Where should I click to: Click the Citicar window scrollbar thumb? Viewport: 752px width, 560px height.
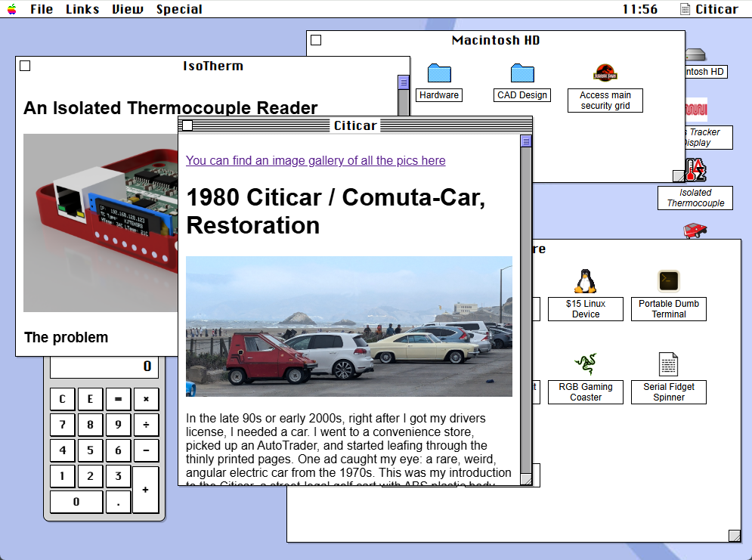point(526,141)
